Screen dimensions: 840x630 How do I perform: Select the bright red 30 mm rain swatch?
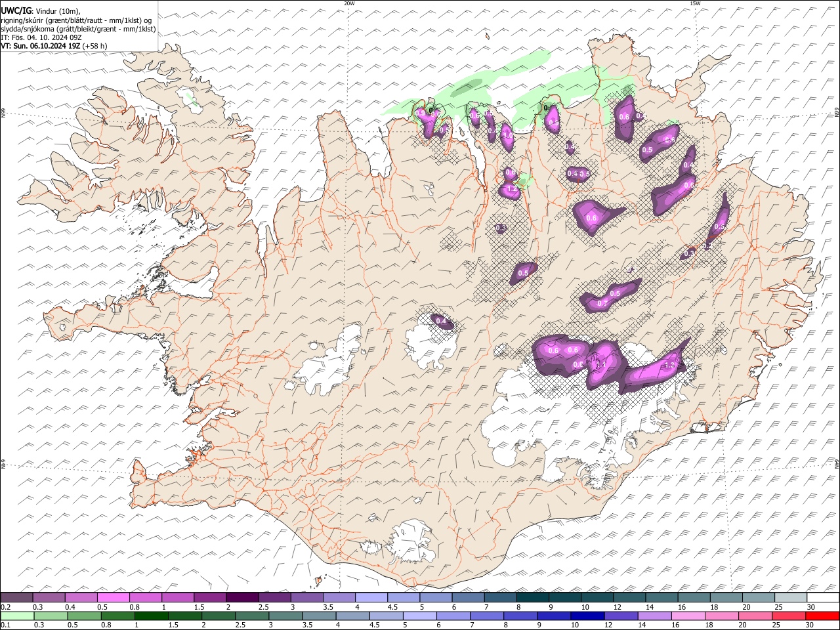(822, 616)
